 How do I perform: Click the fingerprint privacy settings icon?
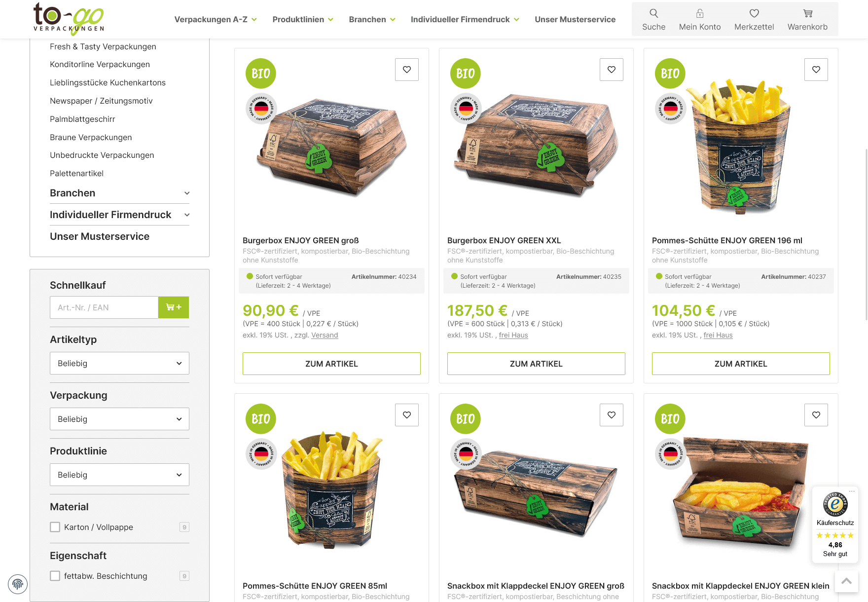(18, 584)
